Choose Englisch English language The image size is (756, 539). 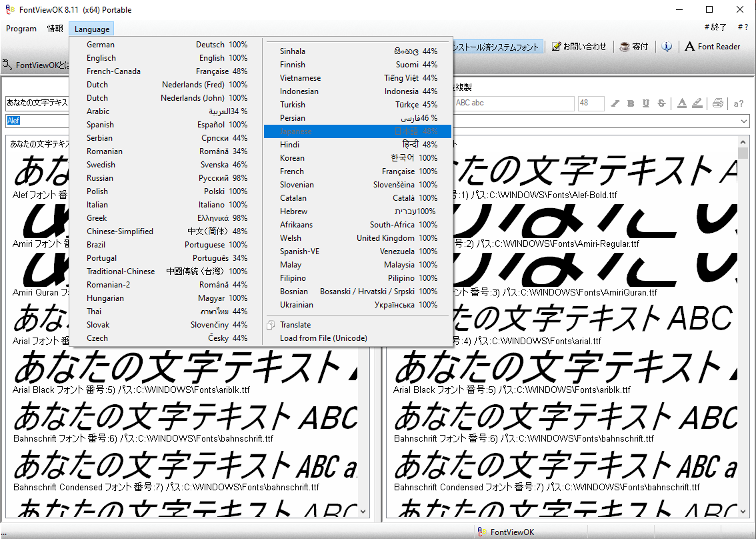tap(167, 58)
